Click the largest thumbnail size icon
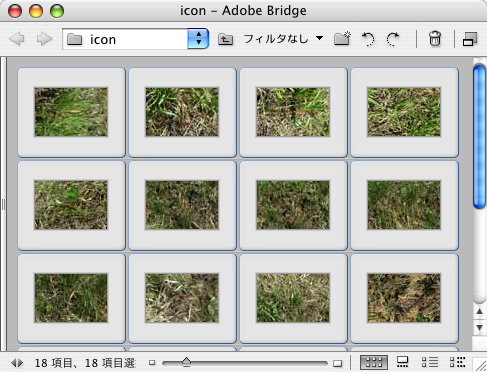This screenshot has height=372, width=487. click(338, 363)
